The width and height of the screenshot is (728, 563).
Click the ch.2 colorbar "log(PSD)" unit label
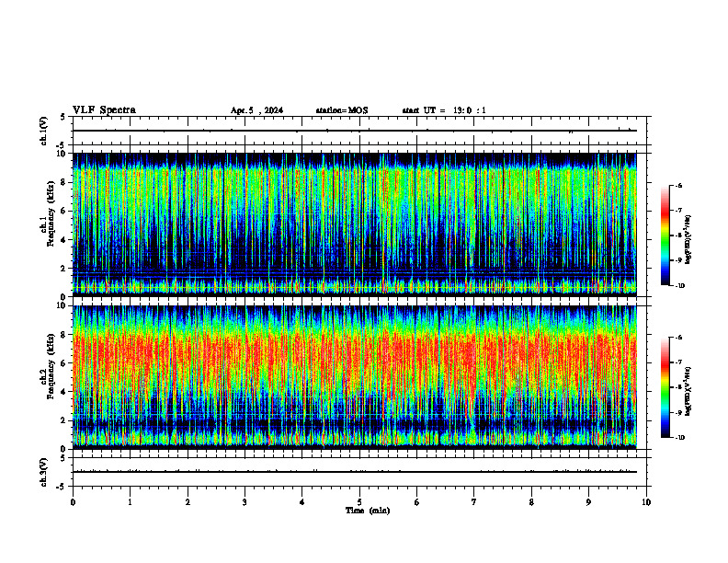coord(688,391)
